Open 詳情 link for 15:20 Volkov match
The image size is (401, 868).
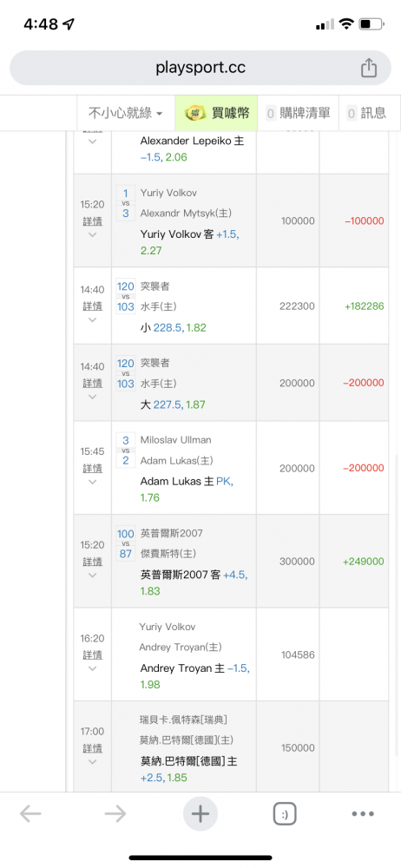pos(93,220)
